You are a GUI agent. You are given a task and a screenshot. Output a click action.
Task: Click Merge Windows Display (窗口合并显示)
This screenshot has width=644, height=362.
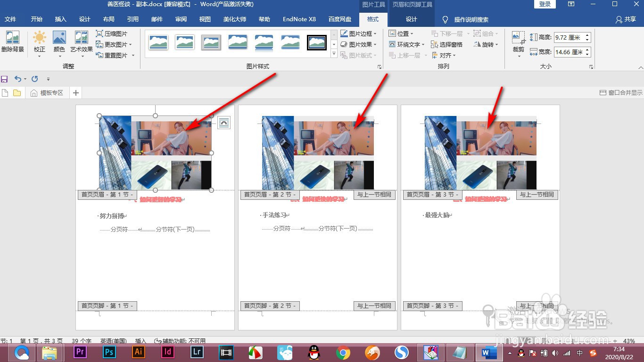[x=621, y=93]
